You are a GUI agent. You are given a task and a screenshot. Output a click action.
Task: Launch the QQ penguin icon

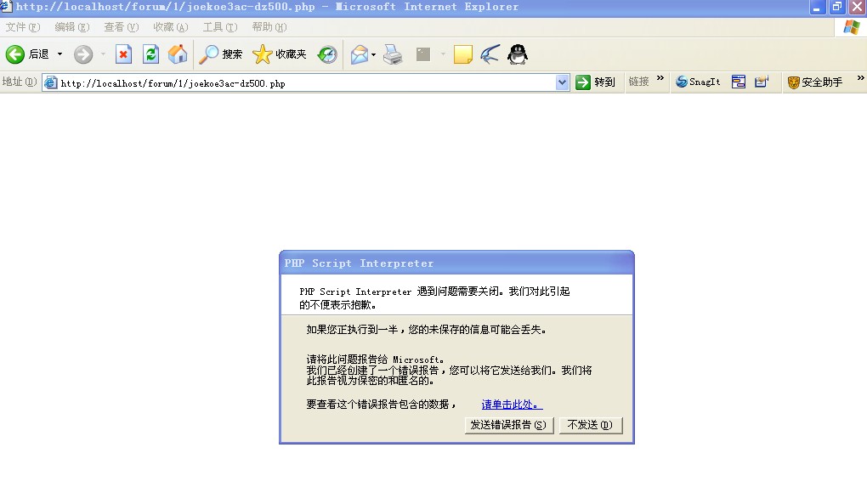(518, 54)
